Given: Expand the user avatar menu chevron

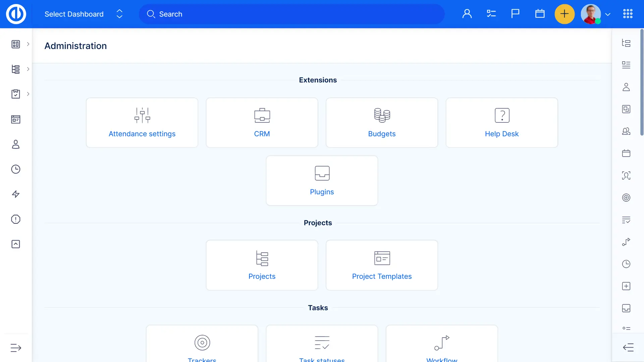Looking at the screenshot, I should (x=608, y=14).
